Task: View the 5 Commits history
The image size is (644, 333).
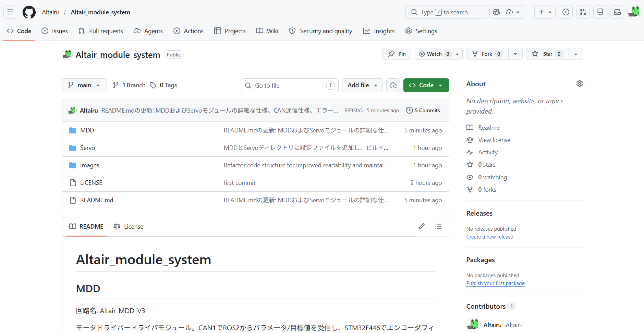Action: pos(423,111)
